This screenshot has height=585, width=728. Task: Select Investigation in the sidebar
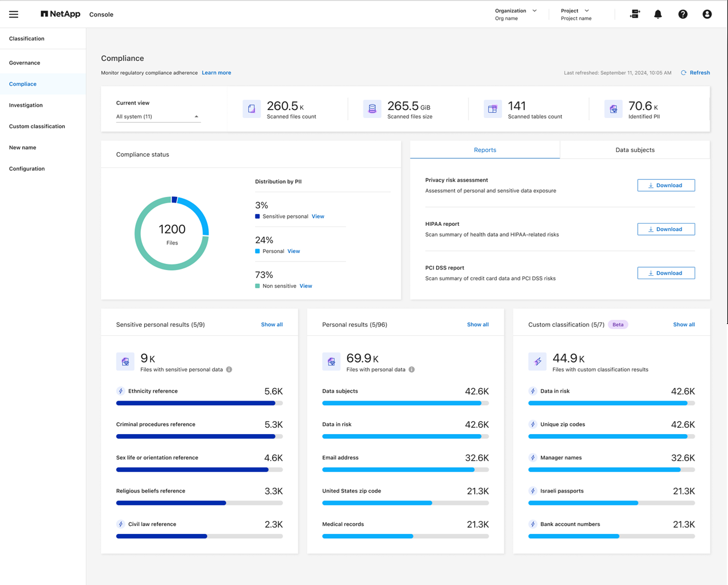pos(26,105)
